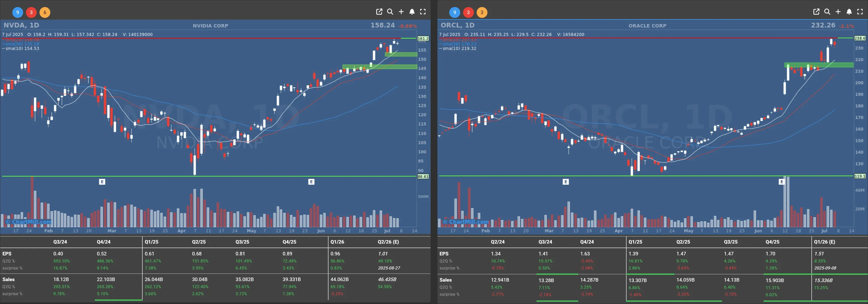Click NVDA support price label 86.61
The image size is (868, 304).
pyautogui.click(x=423, y=177)
